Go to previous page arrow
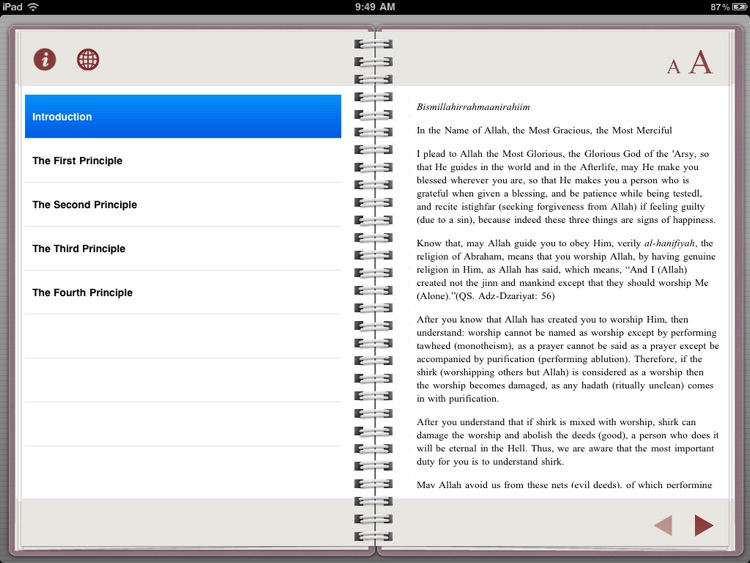Image resolution: width=750 pixels, height=563 pixels. [x=663, y=525]
